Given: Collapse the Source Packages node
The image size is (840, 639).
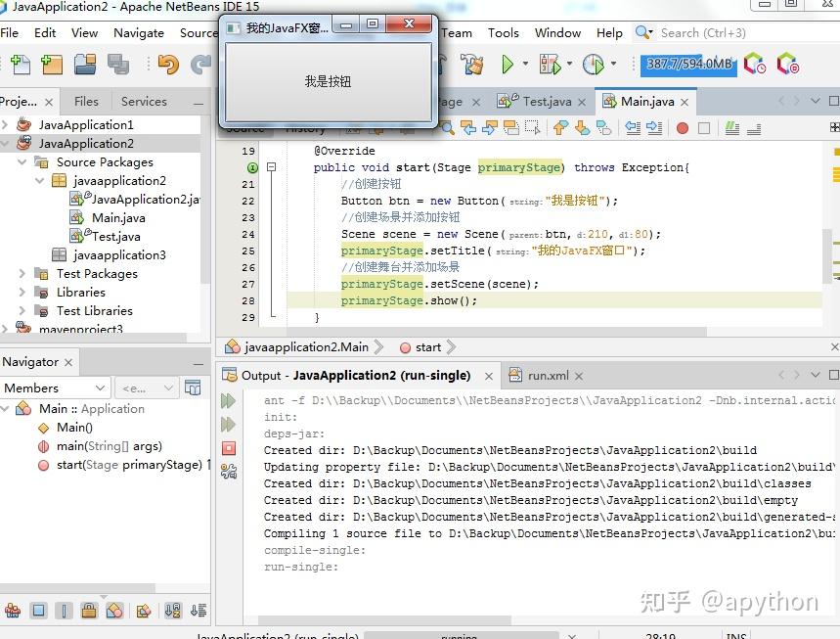Looking at the screenshot, I should coord(22,161).
